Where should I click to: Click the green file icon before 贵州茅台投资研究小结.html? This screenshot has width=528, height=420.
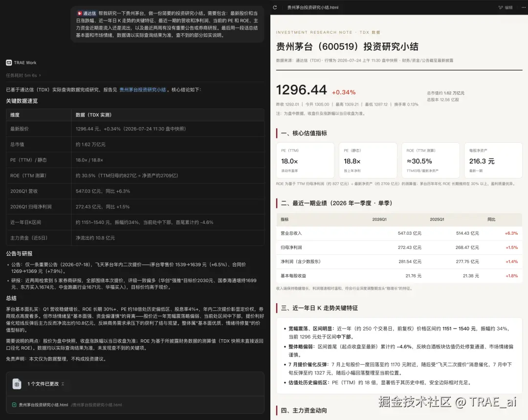coord(14,405)
